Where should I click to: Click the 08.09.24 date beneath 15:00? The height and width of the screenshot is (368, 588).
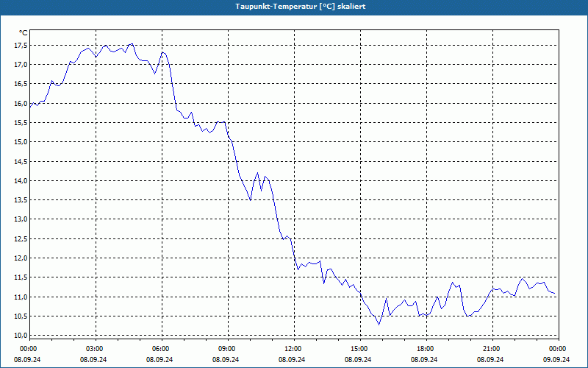(x=358, y=359)
